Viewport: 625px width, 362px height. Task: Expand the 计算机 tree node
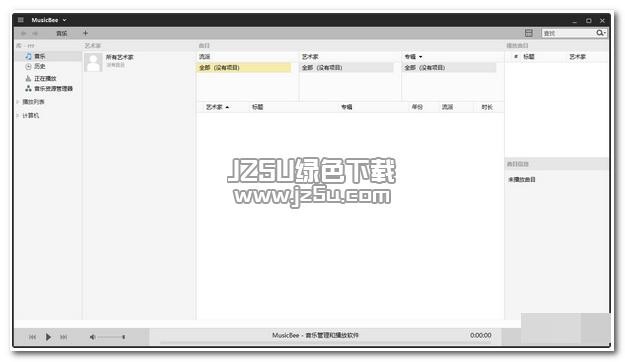[x=18, y=116]
